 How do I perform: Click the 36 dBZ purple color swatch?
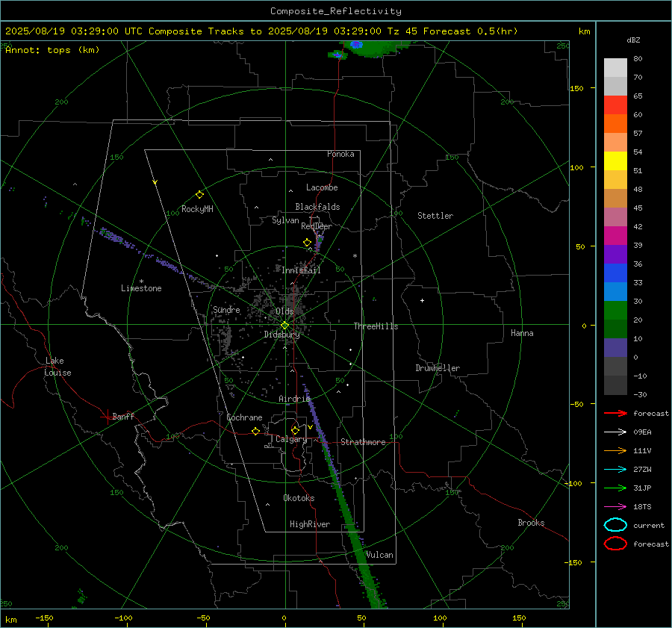615,254
